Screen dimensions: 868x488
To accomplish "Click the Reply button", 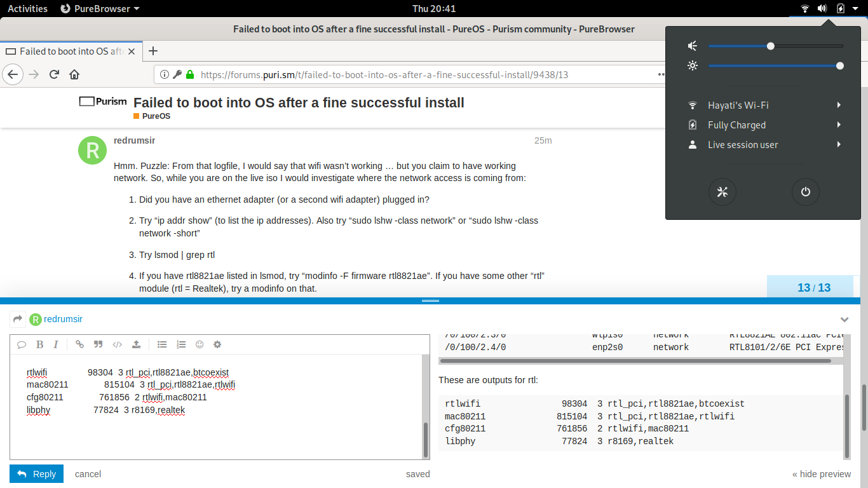I will pyautogui.click(x=37, y=474).
